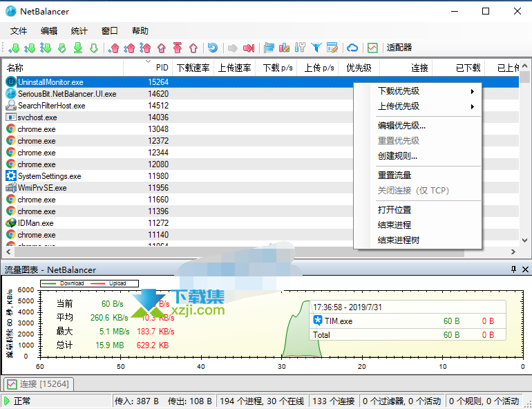The image size is (532, 409).
Task: Click the red arrow-to-bar toolbar icon
Action: point(249,48)
